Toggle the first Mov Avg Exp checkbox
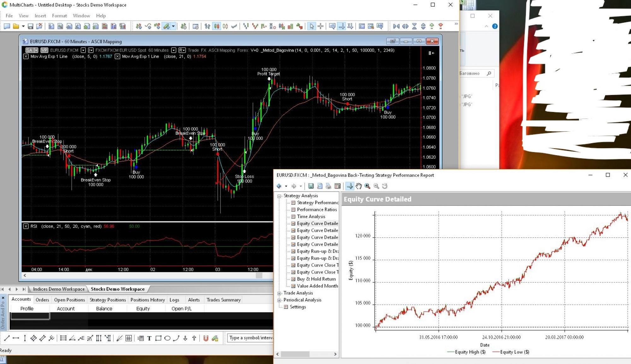The image size is (631, 364). coord(26,56)
